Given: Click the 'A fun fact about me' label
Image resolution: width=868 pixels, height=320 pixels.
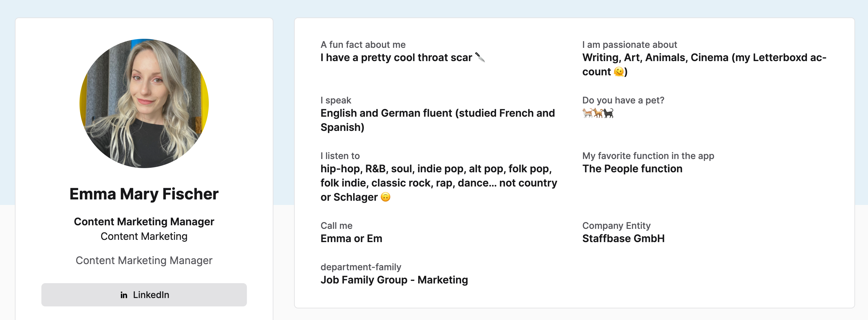Looking at the screenshot, I should tap(363, 45).
